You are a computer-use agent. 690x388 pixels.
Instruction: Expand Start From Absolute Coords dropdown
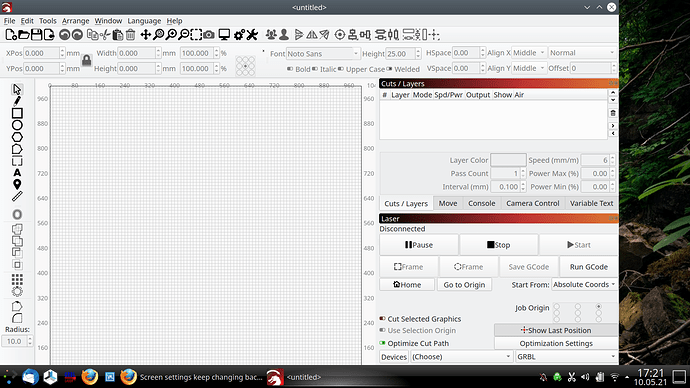click(584, 285)
